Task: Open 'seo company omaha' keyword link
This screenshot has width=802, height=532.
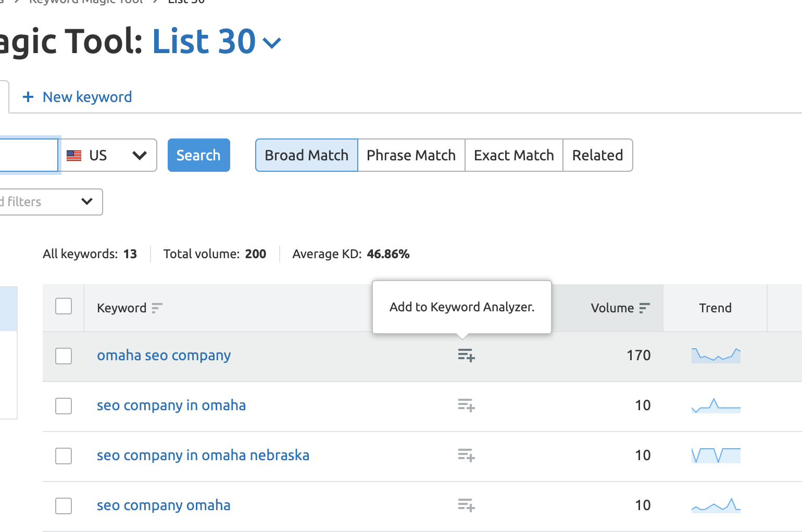Action: [164, 505]
